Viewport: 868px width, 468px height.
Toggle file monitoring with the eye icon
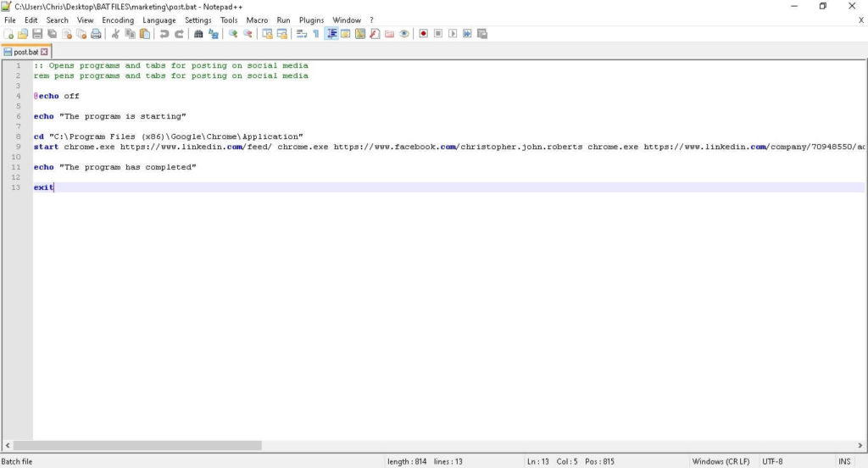pyautogui.click(x=404, y=34)
